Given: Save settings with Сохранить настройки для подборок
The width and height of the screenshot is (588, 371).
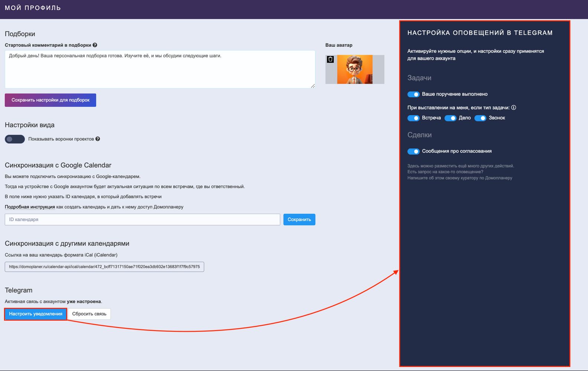Looking at the screenshot, I should (50, 100).
